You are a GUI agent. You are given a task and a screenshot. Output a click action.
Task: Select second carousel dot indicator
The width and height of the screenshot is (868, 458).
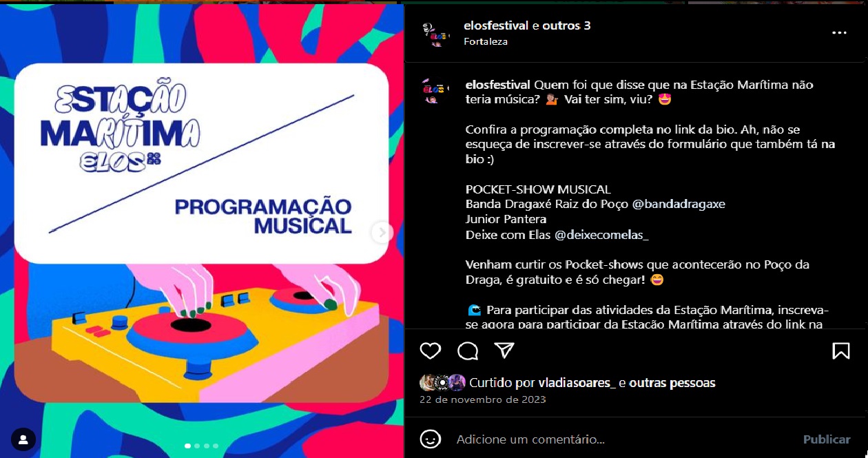point(197,446)
